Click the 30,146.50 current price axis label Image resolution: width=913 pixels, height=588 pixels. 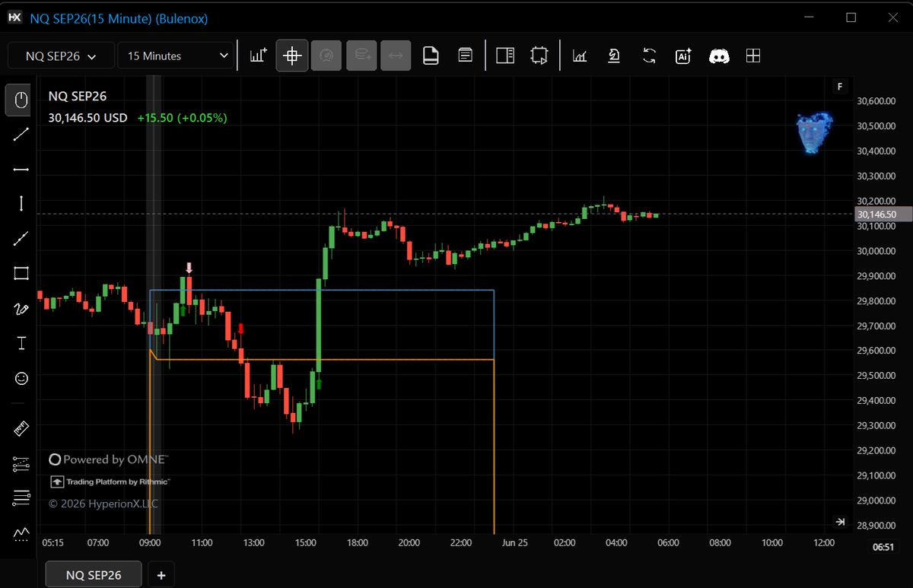[x=883, y=215]
